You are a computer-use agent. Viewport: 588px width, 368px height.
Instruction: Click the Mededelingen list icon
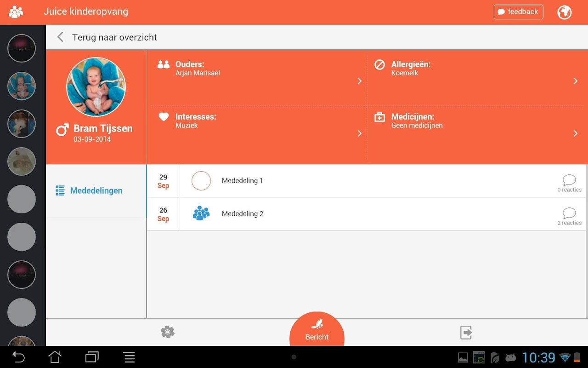click(x=60, y=191)
